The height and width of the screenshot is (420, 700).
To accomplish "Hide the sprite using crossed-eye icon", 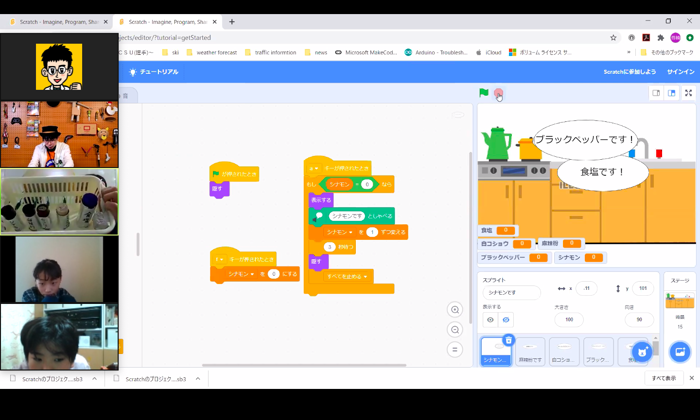I will 506,320.
